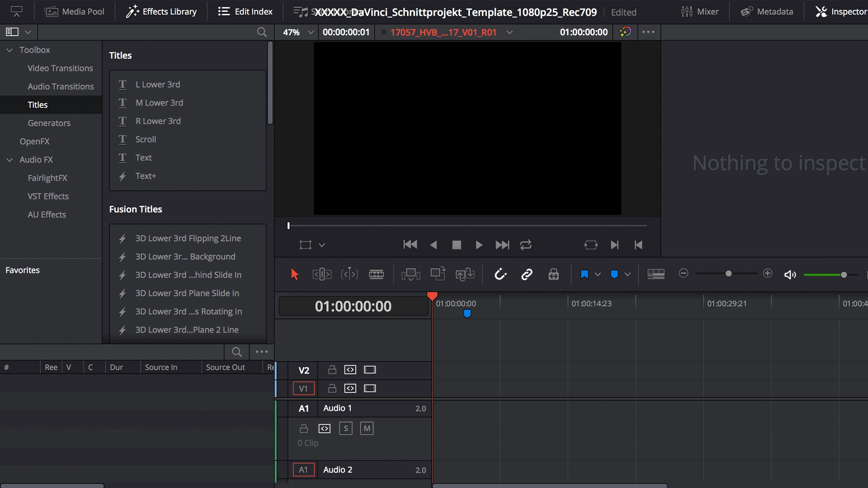Open the Media Pool tab
The height and width of the screenshot is (488, 868).
(x=74, y=12)
